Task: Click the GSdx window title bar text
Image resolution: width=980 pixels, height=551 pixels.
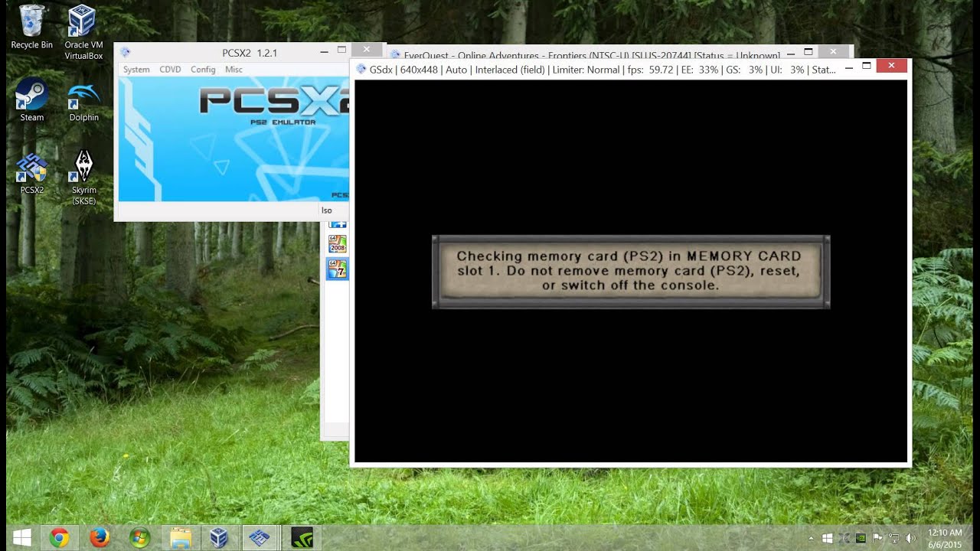Action: click(603, 70)
